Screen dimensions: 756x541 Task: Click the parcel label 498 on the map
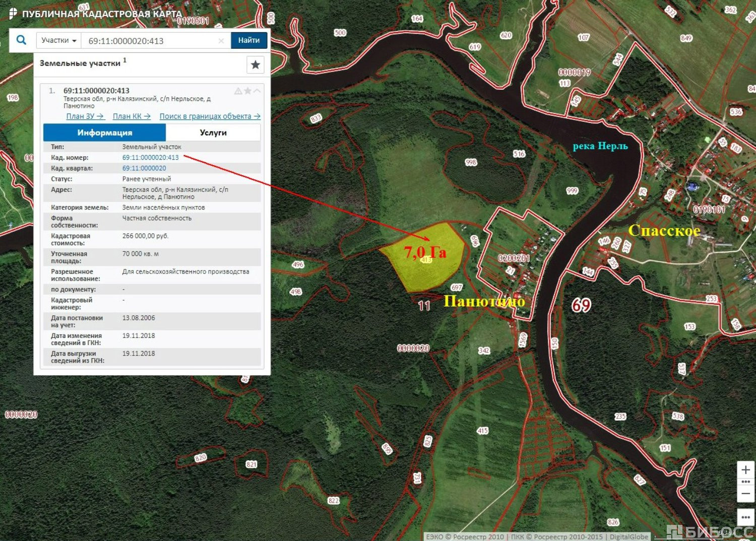(x=295, y=292)
